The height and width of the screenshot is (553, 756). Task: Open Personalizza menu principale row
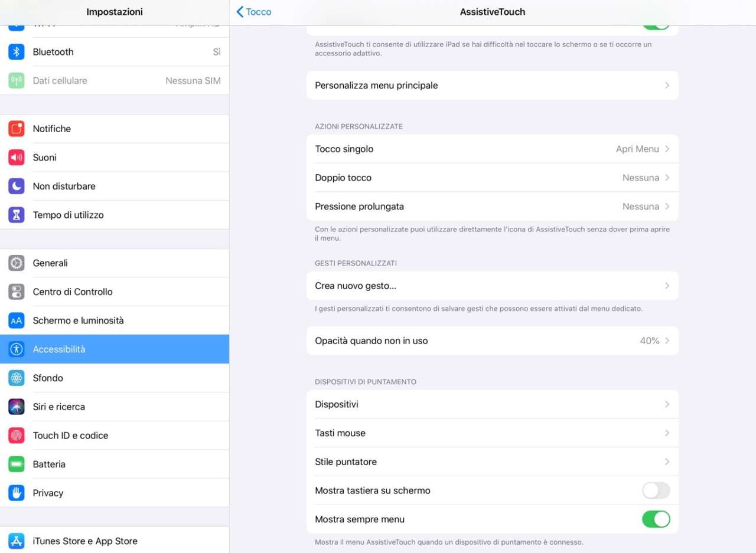(492, 86)
